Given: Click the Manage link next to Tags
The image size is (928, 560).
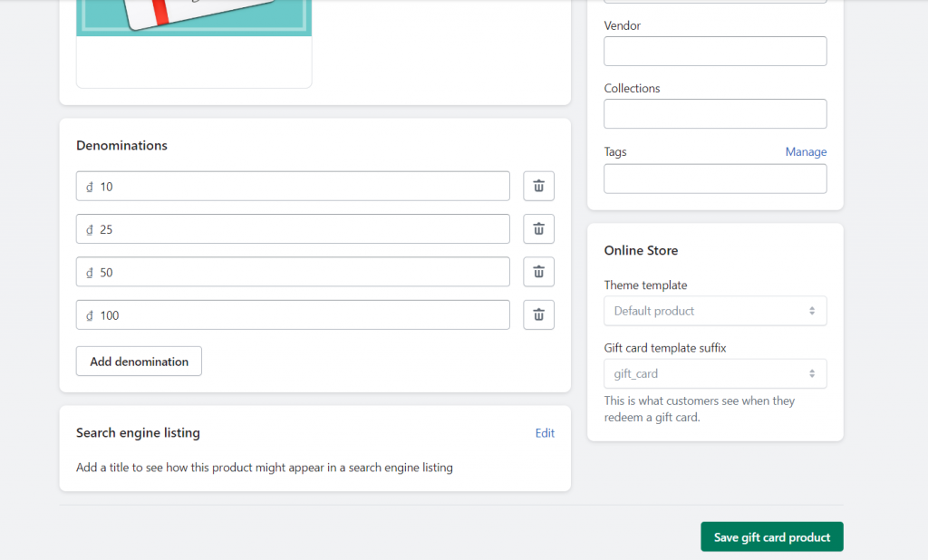Looking at the screenshot, I should (806, 151).
